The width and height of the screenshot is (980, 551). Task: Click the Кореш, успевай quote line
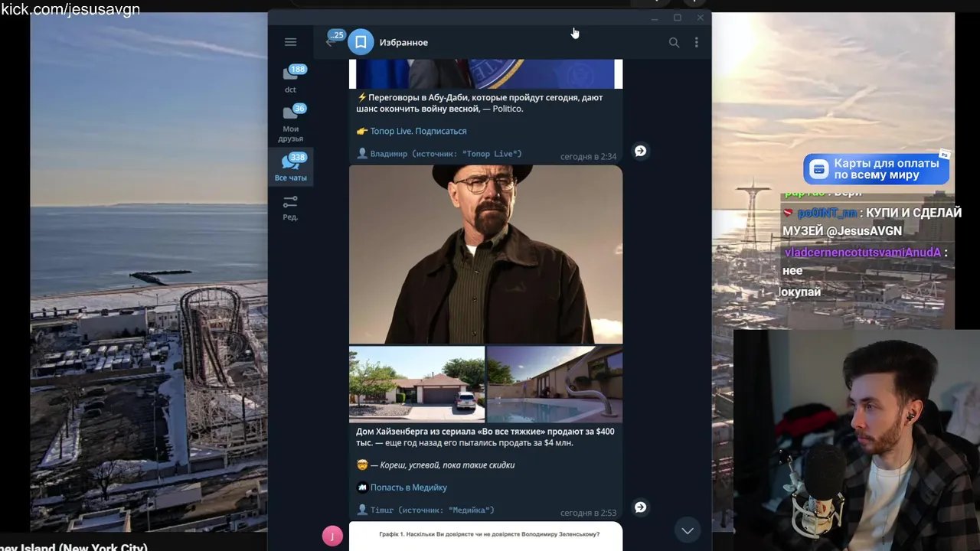[x=435, y=465]
